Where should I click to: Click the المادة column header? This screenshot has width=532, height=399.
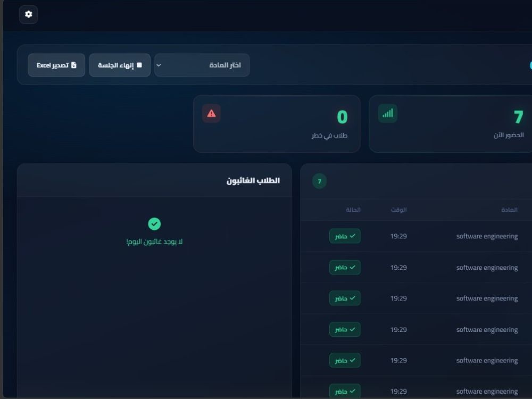(509, 210)
